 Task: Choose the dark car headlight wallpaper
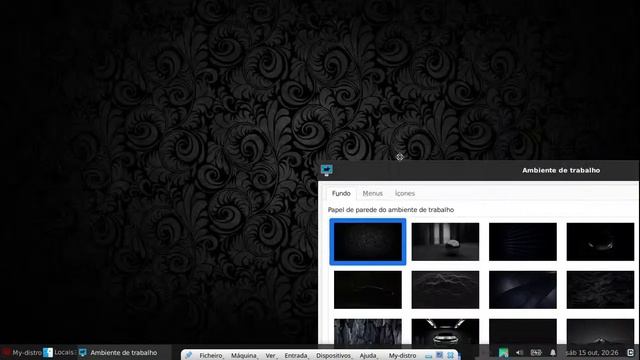tap(600, 242)
